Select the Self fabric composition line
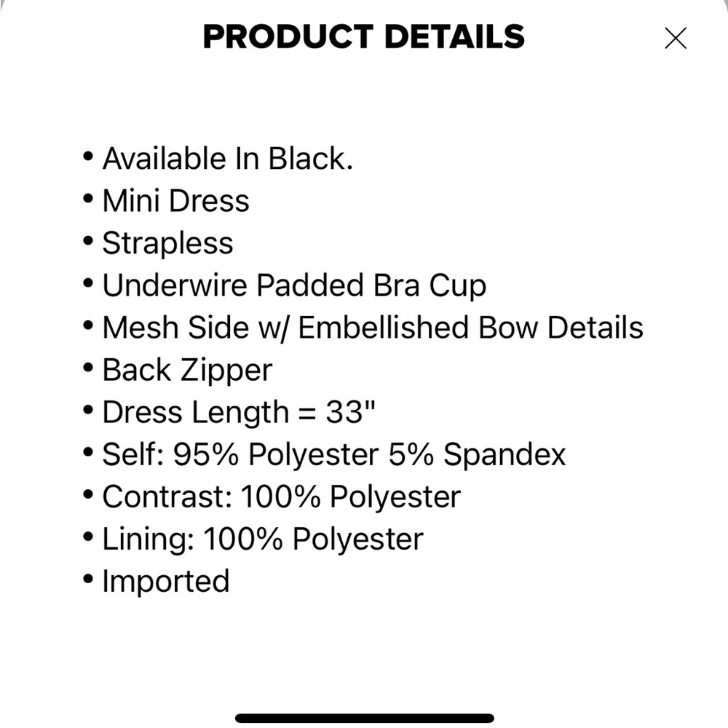728x728 pixels. [333, 455]
